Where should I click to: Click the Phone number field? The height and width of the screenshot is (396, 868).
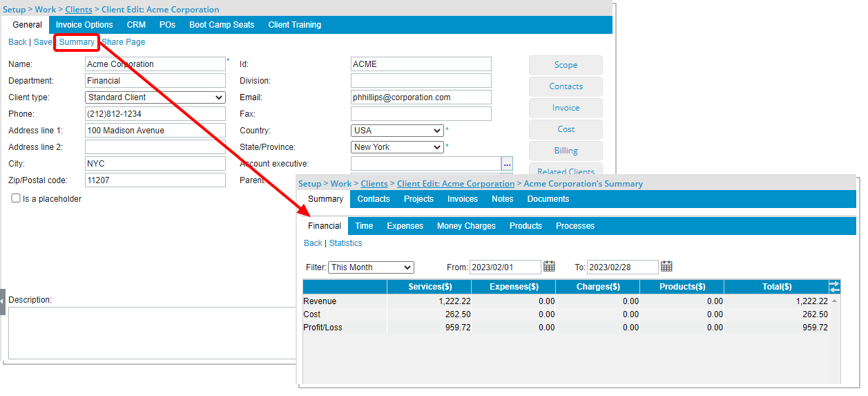coord(155,114)
